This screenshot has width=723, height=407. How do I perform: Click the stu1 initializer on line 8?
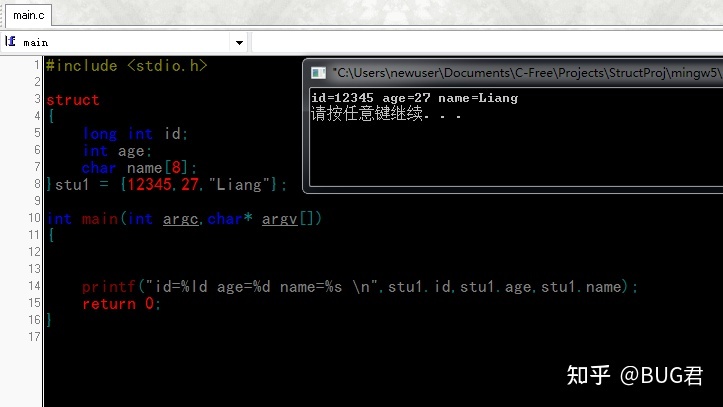(x=166, y=185)
